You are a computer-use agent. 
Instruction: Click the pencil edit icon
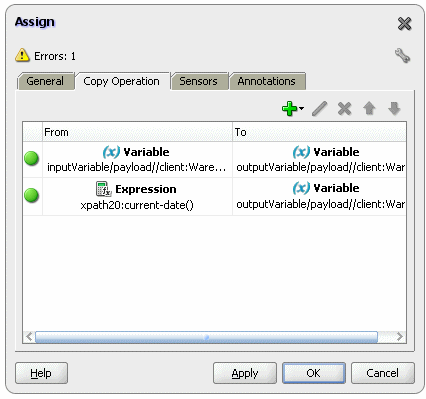pyautogui.click(x=319, y=109)
